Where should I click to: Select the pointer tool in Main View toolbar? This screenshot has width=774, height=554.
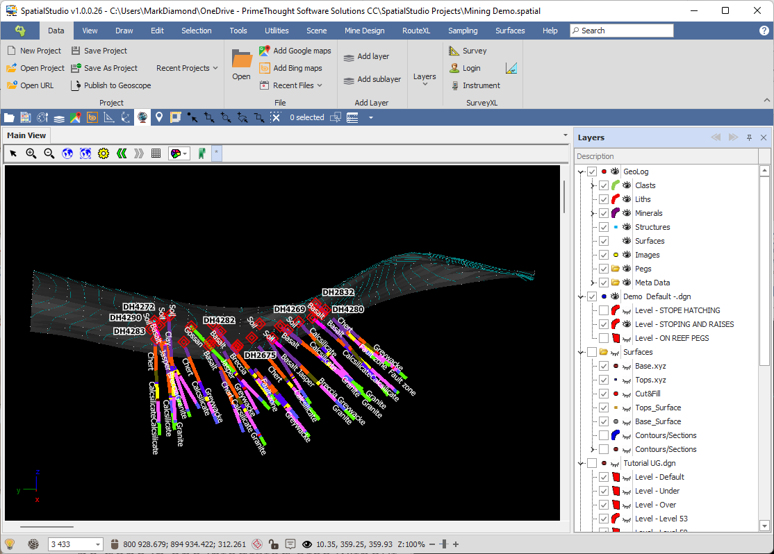point(13,154)
